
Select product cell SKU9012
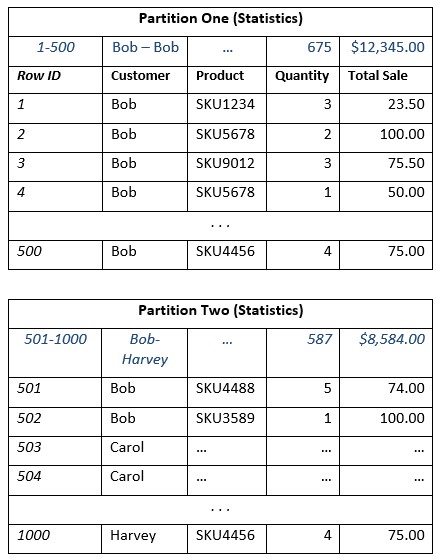pyautogui.click(x=225, y=163)
